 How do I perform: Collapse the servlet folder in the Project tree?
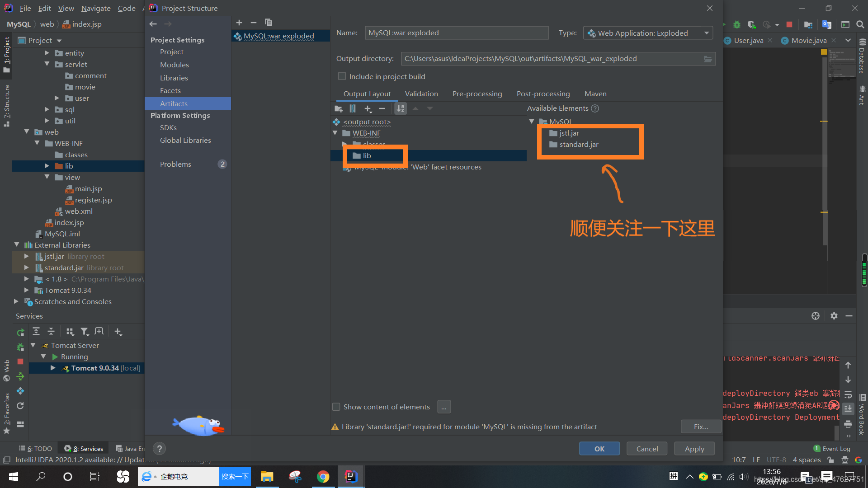click(47, 64)
